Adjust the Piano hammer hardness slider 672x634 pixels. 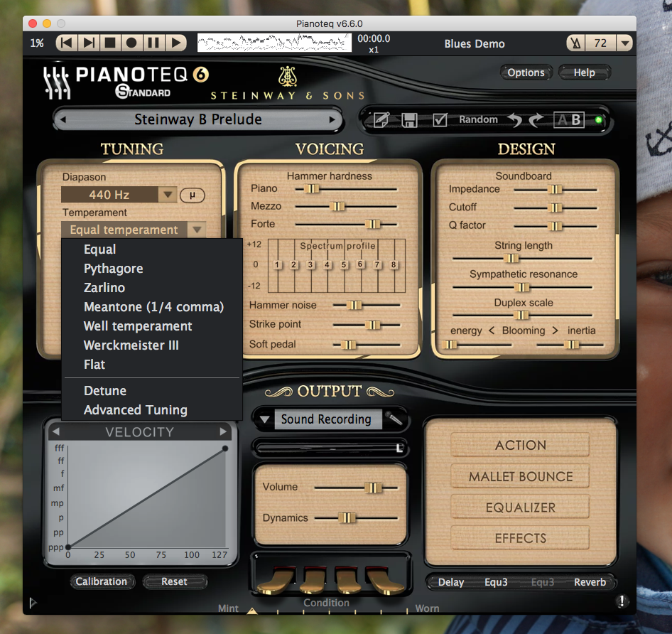point(312,189)
